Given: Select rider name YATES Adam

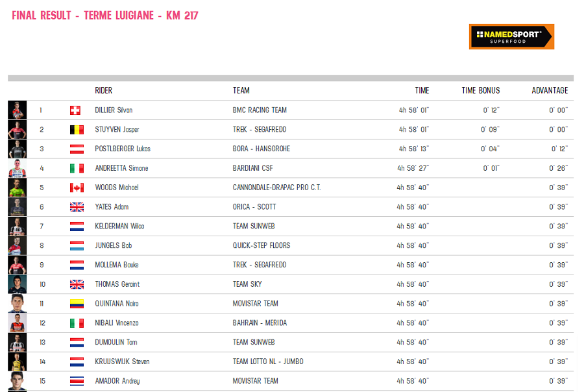Looking at the screenshot, I should point(112,207).
